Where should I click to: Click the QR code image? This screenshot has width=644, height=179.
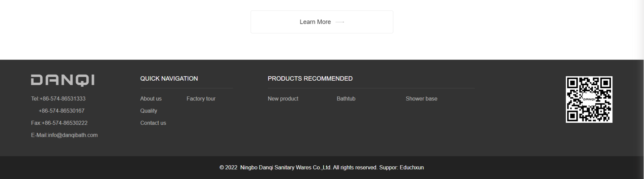[x=589, y=99]
